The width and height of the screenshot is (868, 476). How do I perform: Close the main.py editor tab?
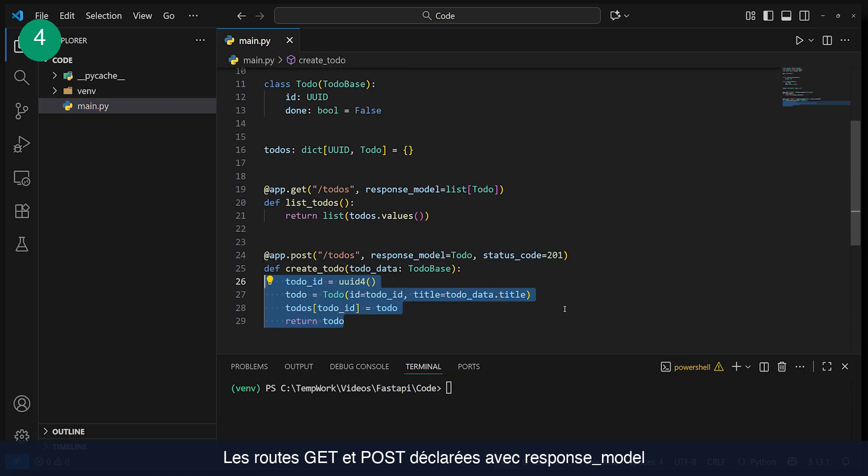(x=289, y=40)
